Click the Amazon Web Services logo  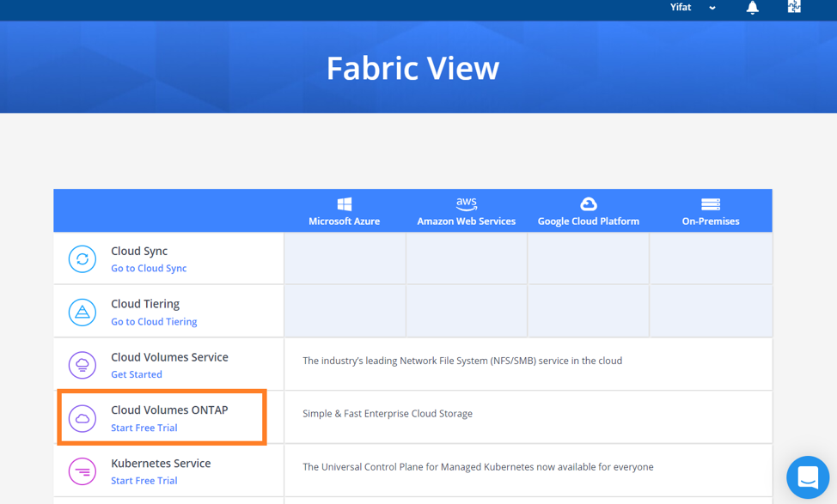pyautogui.click(x=466, y=204)
